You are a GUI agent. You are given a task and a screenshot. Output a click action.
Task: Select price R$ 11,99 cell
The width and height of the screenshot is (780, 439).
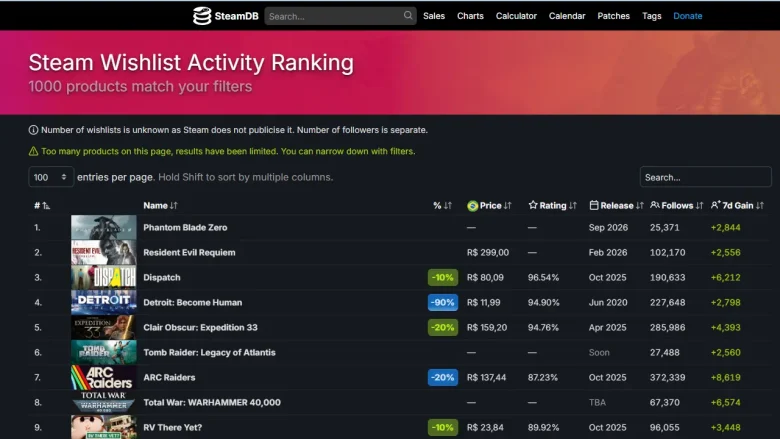(x=484, y=302)
